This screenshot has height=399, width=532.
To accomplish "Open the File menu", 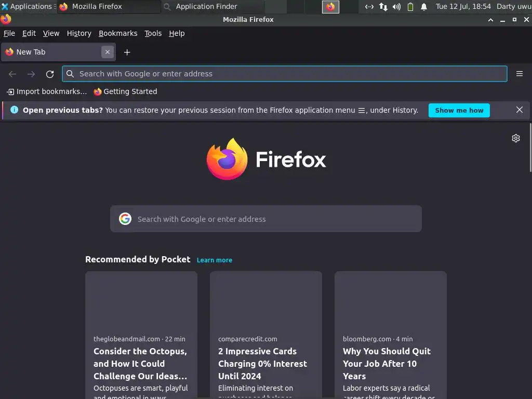I will coord(9,33).
